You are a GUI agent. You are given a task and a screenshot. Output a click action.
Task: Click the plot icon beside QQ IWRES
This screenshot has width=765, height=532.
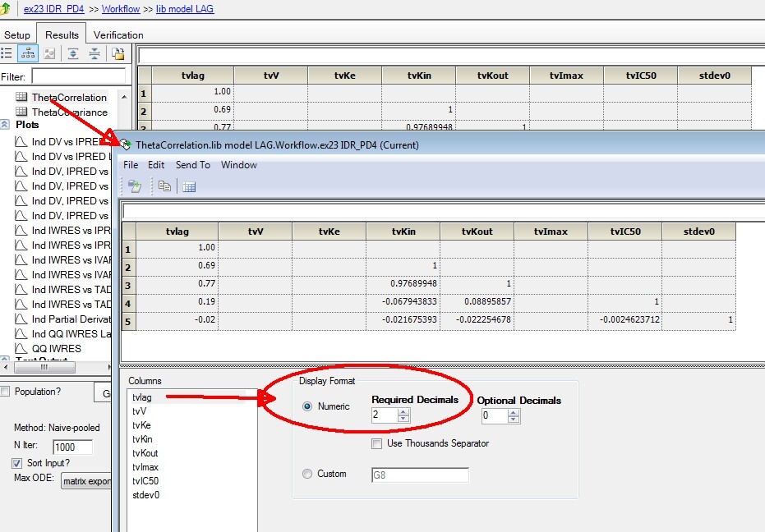tap(21, 348)
